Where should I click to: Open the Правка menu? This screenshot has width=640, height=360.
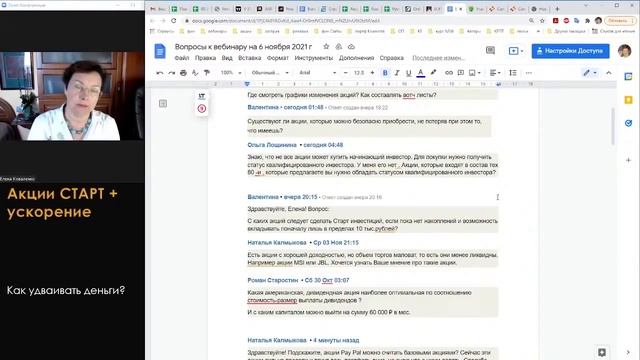pos(205,58)
